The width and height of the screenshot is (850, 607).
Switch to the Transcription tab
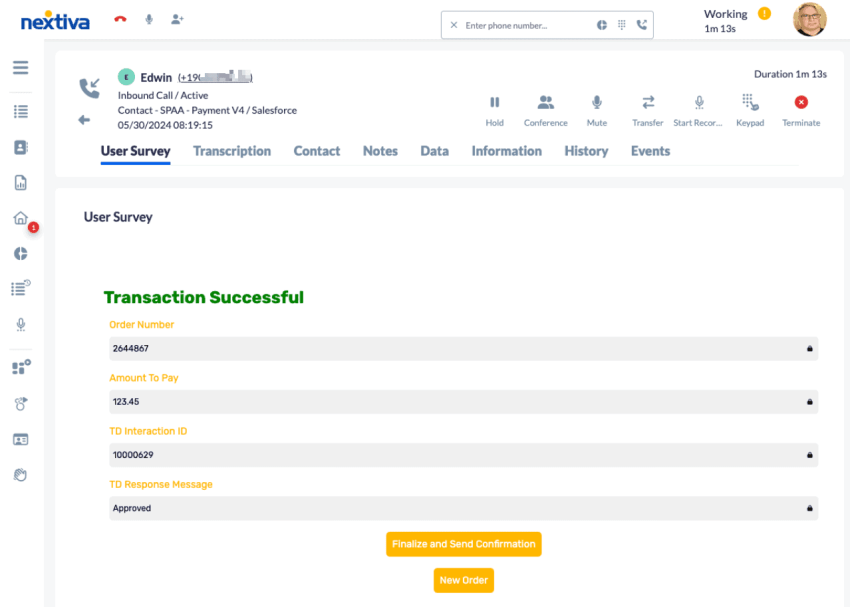(232, 151)
